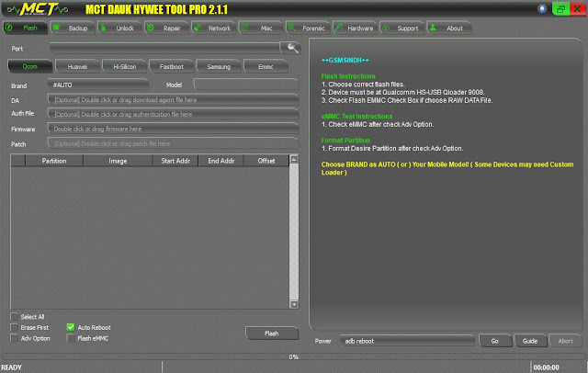The height and width of the screenshot is (373, 588).
Task: Open the Flash main tab
Action: pos(25,28)
